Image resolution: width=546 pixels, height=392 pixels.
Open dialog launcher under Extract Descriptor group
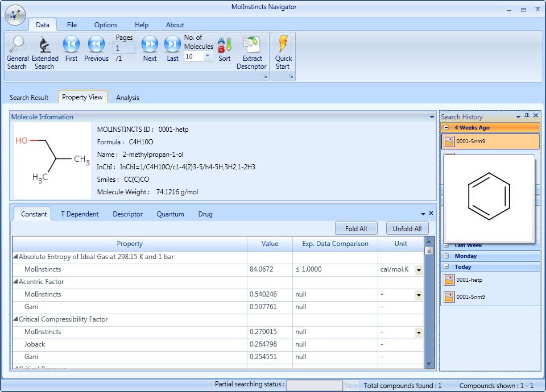point(265,76)
